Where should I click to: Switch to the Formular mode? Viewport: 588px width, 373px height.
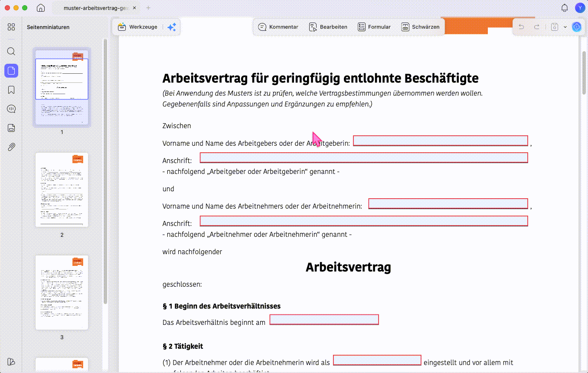point(374,27)
